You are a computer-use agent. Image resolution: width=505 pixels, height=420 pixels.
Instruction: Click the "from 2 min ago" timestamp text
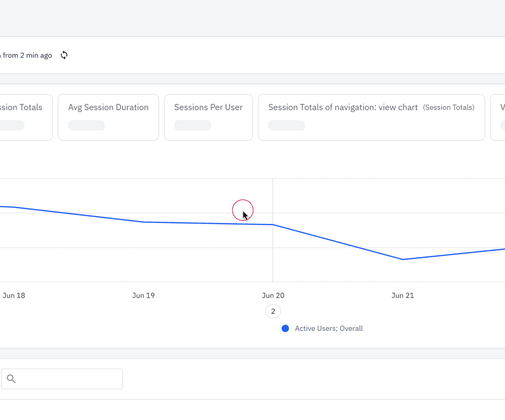pyautogui.click(x=27, y=55)
